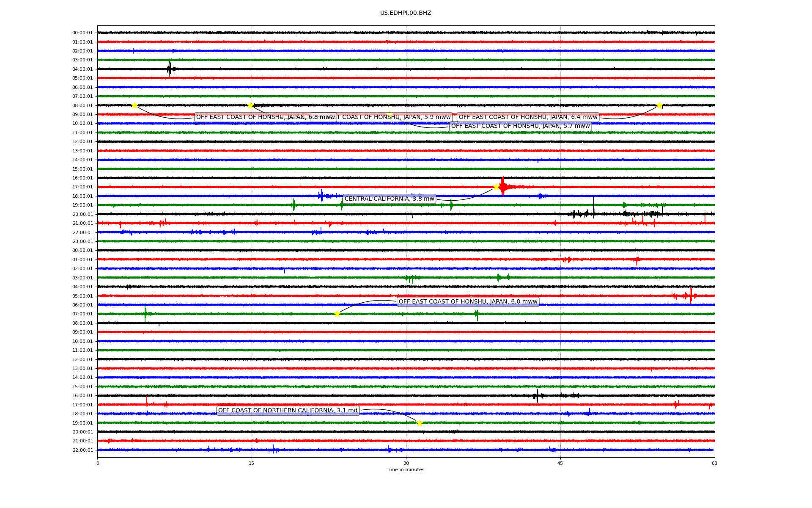
Task: Click the 45 tick label on the x-axis
Action: (x=560, y=463)
